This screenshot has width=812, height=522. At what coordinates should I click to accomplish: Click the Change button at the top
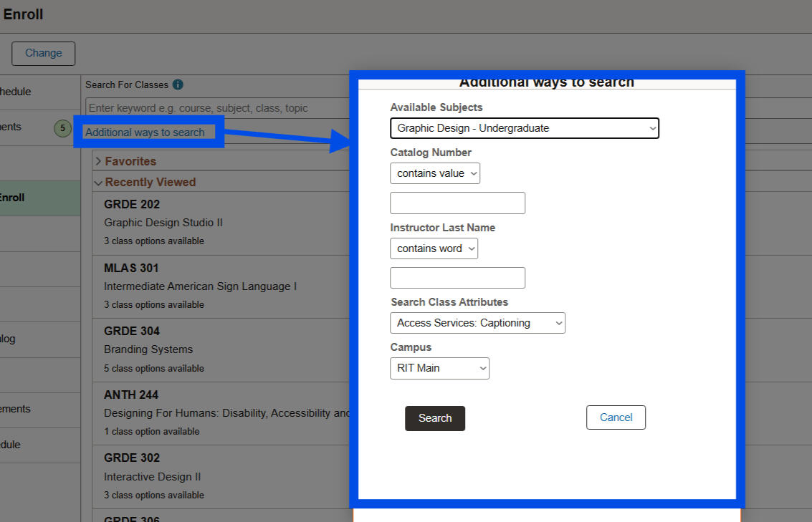43,53
